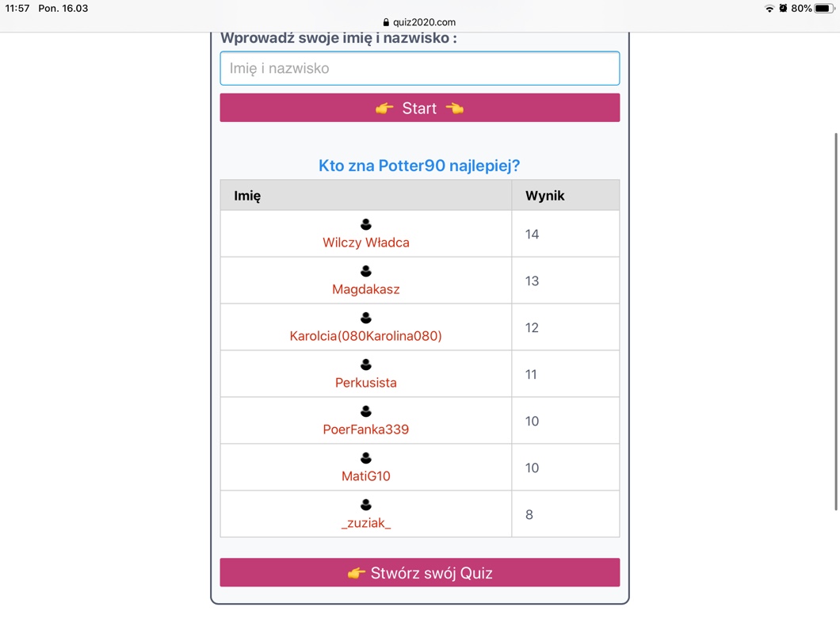
Task: Select the Perkusista name link
Action: click(366, 383)
